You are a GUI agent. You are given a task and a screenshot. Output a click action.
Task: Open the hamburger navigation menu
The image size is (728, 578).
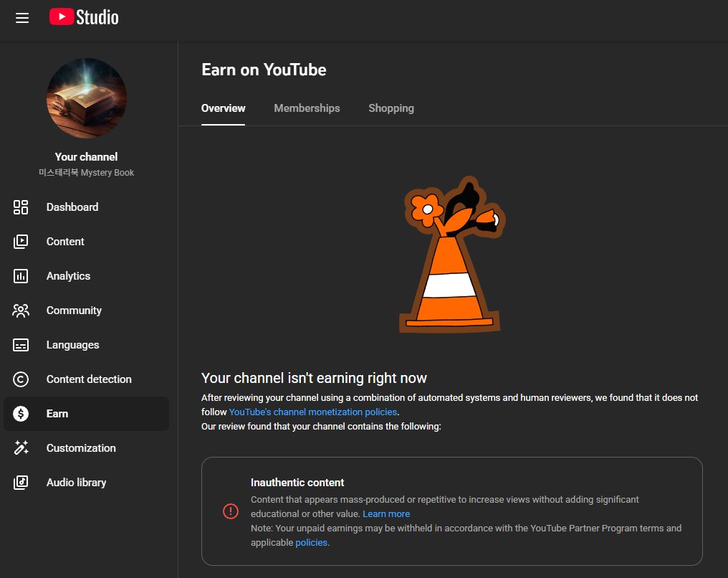click(x=21, y=18)
